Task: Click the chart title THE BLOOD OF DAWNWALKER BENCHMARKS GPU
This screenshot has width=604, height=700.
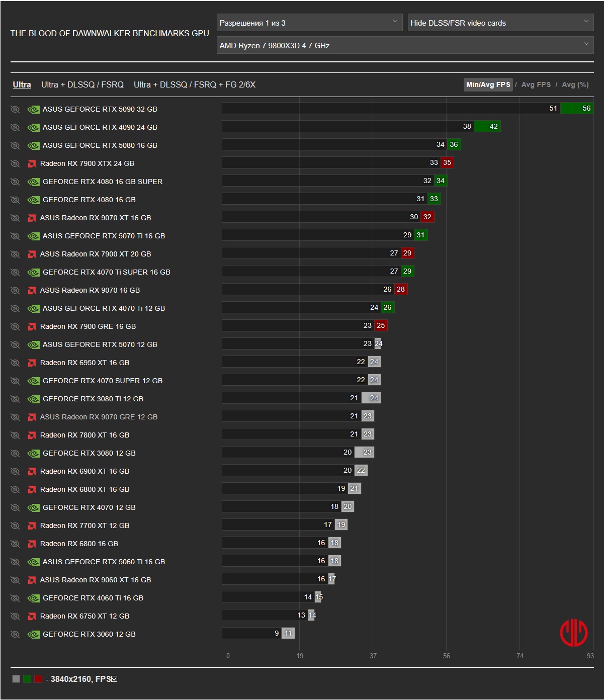Action: 110,33
